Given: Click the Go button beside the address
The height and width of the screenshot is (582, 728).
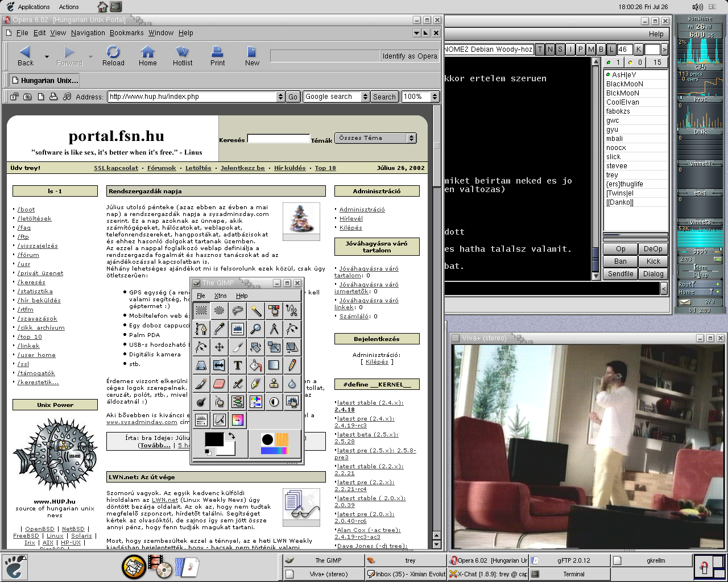Looking at the screenshot, I should pos(293,97).
